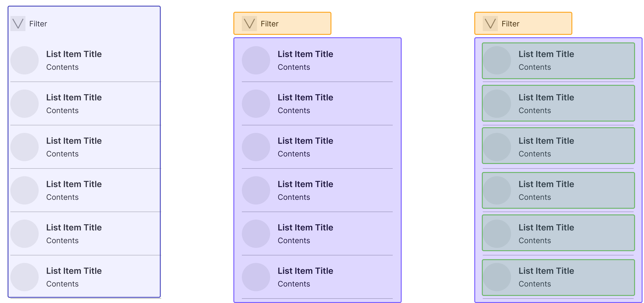Select first green-outlined list item title, right panel

click(x=546, y=54)
